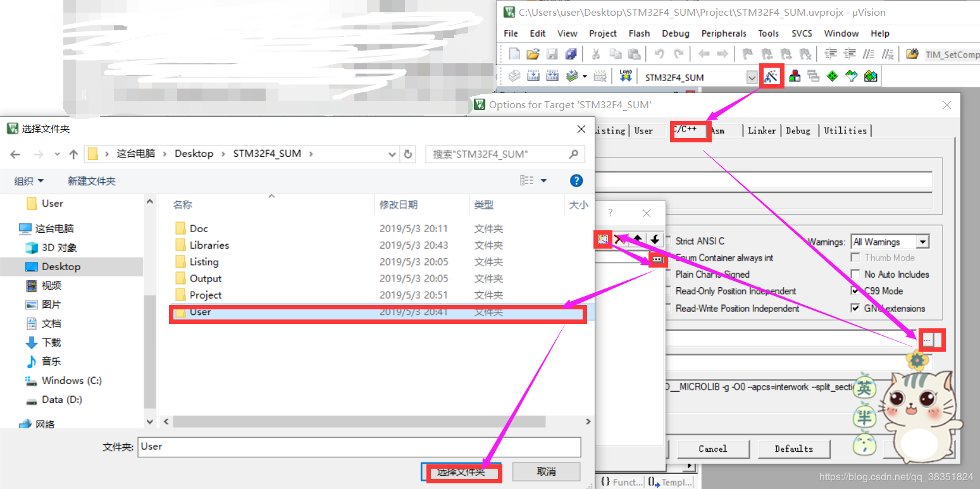Click the Redo toolbar icon
Screen dimensions: 980x489
tap(678, 54)
